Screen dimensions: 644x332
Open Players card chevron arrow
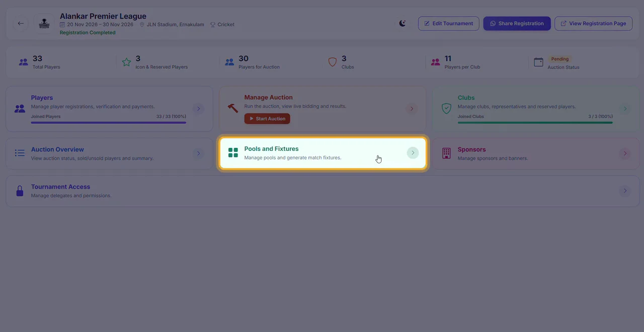[x=198, y=109]
